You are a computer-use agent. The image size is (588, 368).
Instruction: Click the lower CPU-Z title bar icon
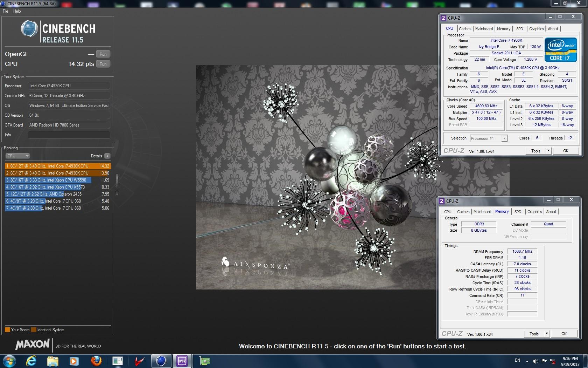[442, 201]
